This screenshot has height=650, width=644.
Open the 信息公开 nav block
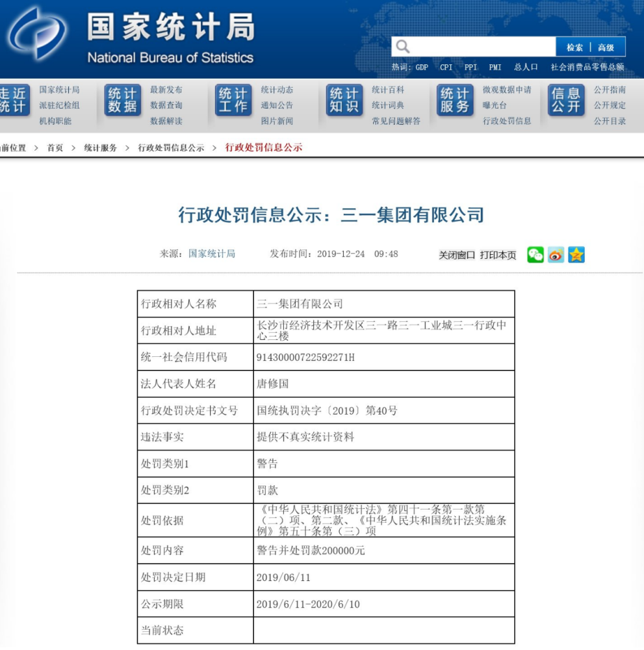coord(566,100)
